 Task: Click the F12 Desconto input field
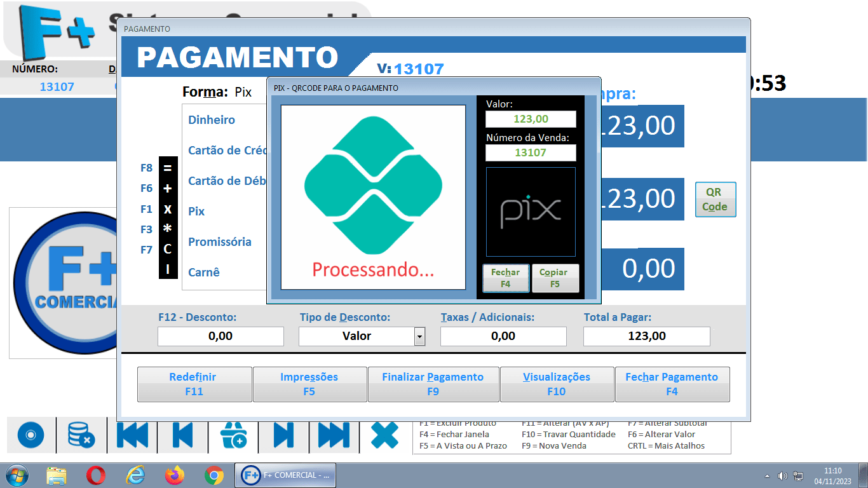220,336
